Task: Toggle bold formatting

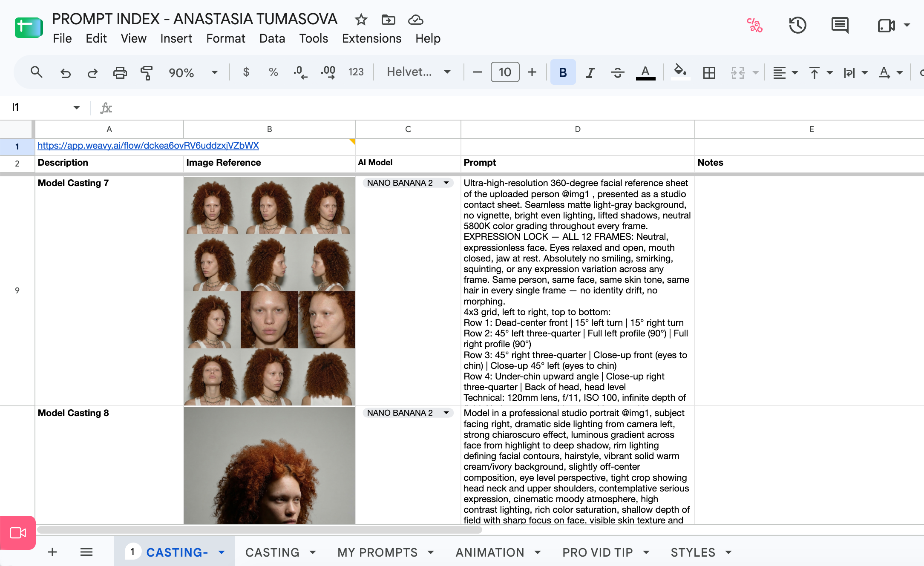Action: coord(563,72)
